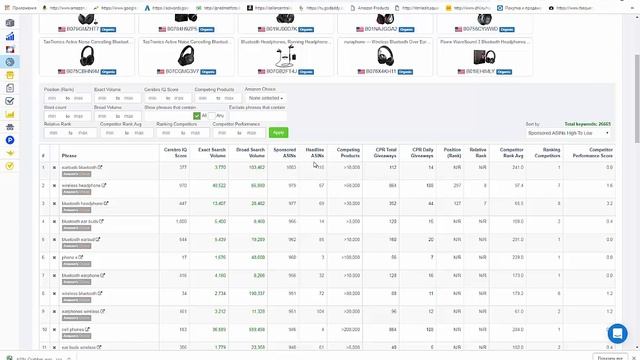The image size is (640, 360).
Task: Open the Adwords bookmark in bookmarks bar
Action: (x=166, y=8)
